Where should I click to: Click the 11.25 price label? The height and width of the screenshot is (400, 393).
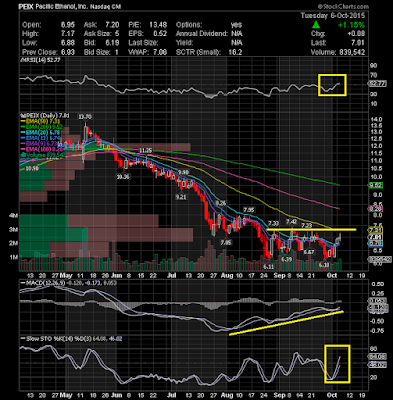[x=145, y=151]
